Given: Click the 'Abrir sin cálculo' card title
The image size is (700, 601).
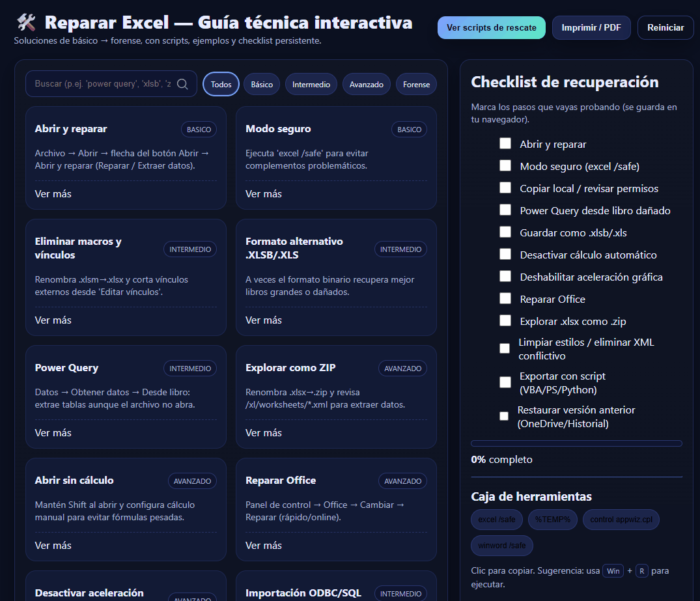Looking at the screenshot, I should tap(74, 480).
